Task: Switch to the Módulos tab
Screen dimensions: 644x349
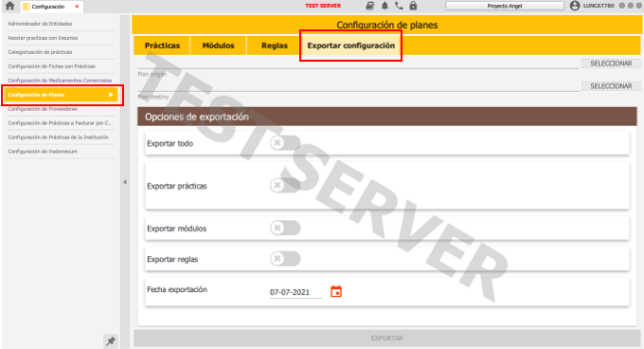Action: 218,46
